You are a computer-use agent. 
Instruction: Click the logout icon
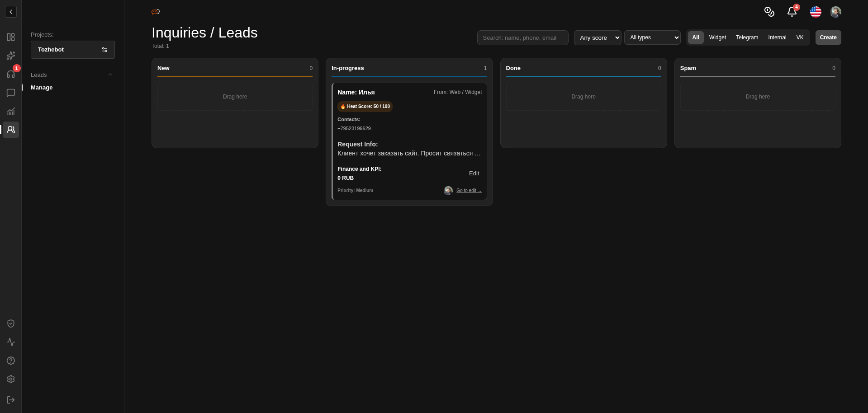point(11,400)
